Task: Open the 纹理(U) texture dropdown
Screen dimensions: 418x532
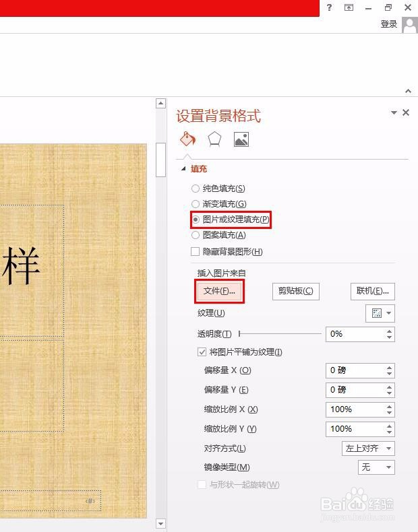Action: click(380, 313)
